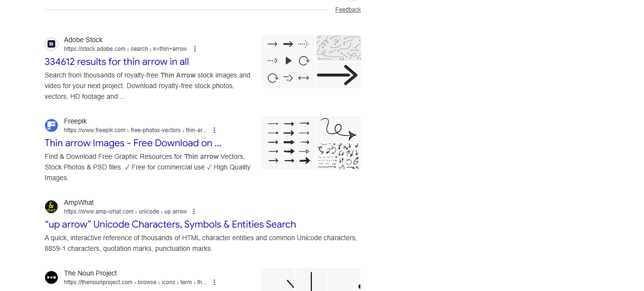The width and height of the screenshot is (644, 291).
Task: Click Freepik doodle arrows collection thumbnail
Action: pos(338,156)
